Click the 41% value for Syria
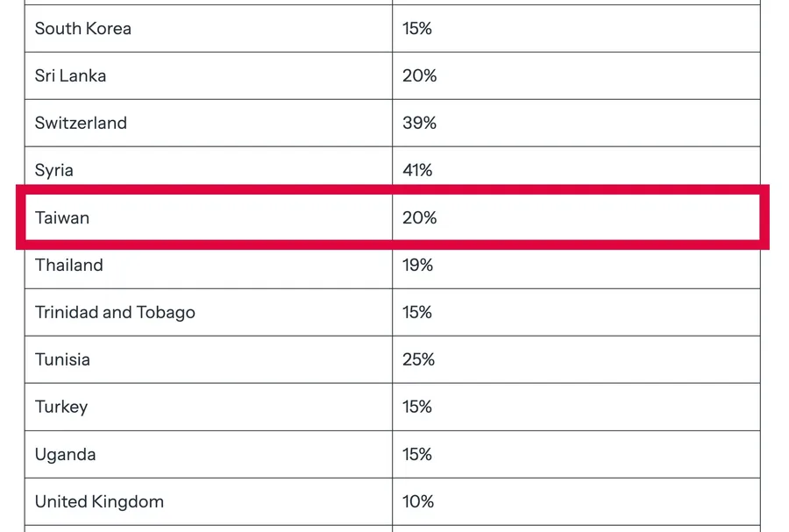 click(x=417, y=170)
